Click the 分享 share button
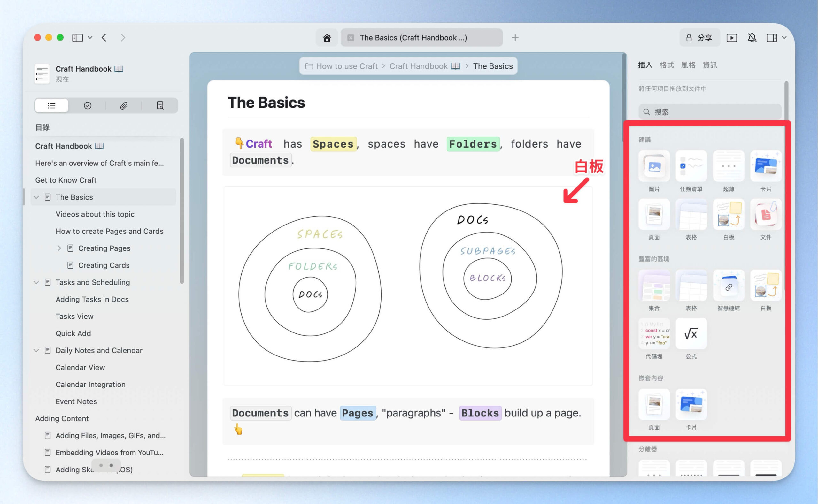This screenshot has height=504, width=818. pos(699,38)
